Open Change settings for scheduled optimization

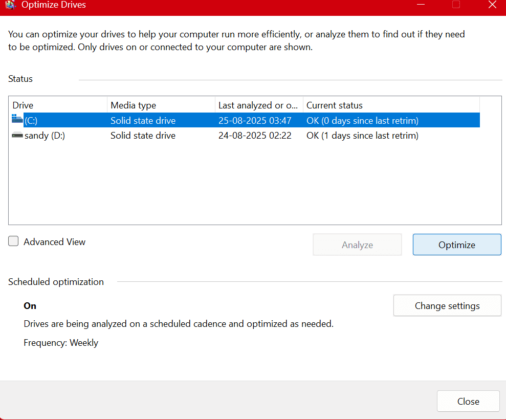tap(447, 305)
